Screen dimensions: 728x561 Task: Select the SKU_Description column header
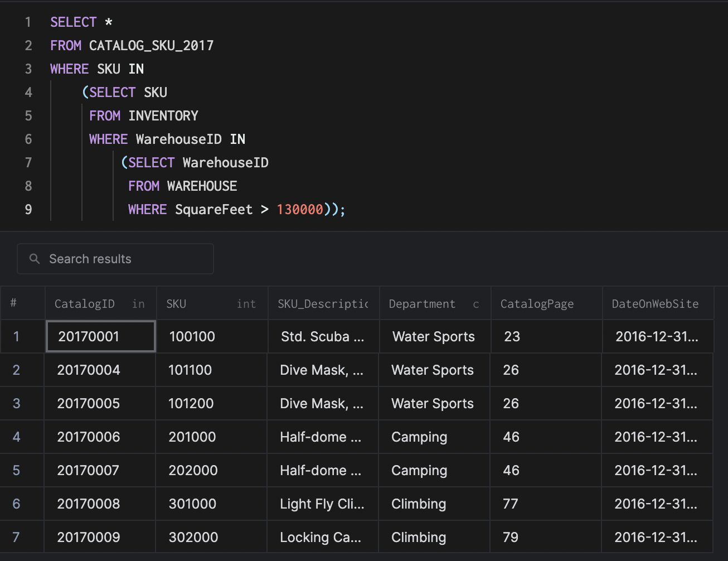[323, 304]
